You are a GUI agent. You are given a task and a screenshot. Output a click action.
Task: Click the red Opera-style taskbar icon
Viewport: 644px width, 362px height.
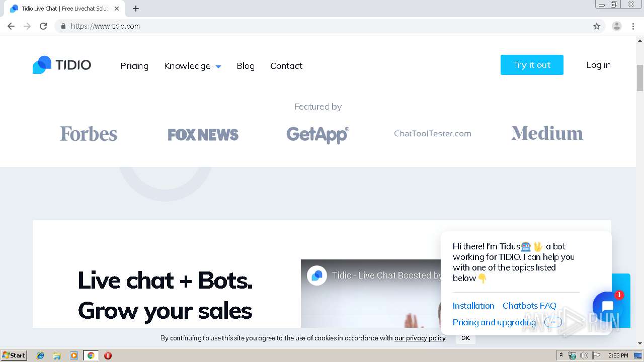click(108, 355)
